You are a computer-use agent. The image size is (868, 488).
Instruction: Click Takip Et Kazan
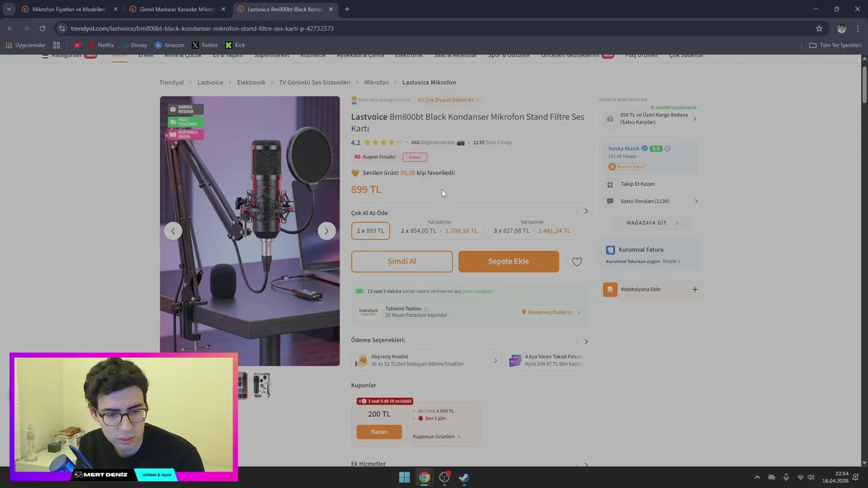[x=637, y=184]
